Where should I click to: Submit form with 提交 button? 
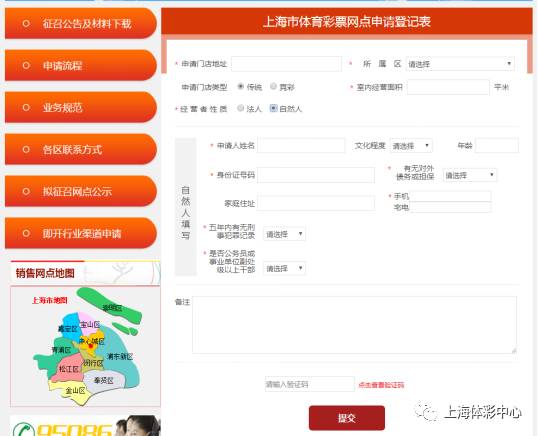[x=347, y=418]
